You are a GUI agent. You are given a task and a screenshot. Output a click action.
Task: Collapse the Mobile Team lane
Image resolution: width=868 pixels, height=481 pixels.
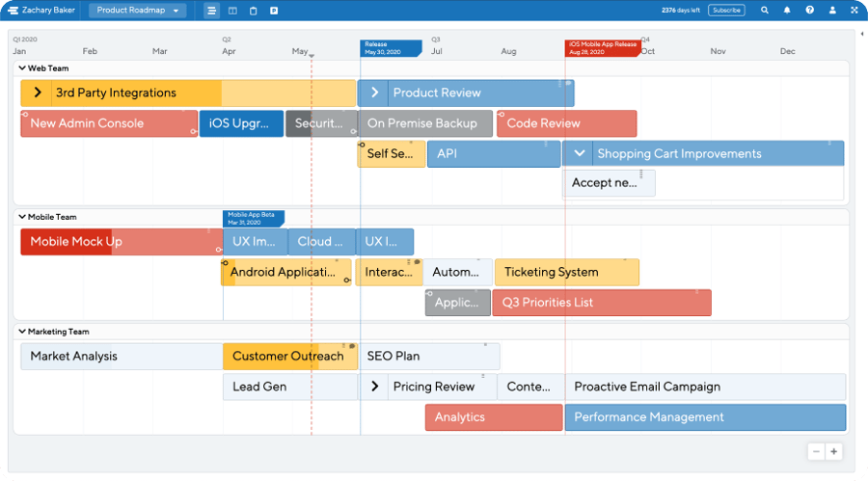point(22,217)
